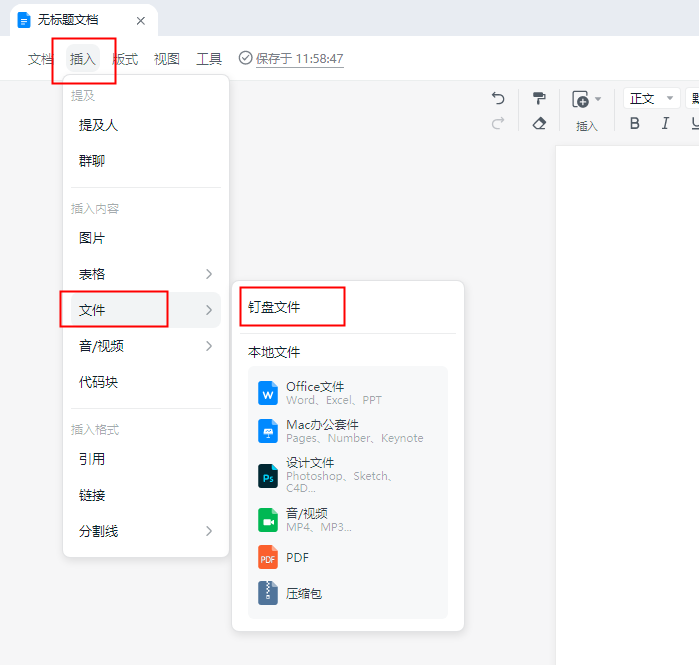
Task: Select 音/视频 local file text
Action: pyautogui.click(x=307, y=513)
